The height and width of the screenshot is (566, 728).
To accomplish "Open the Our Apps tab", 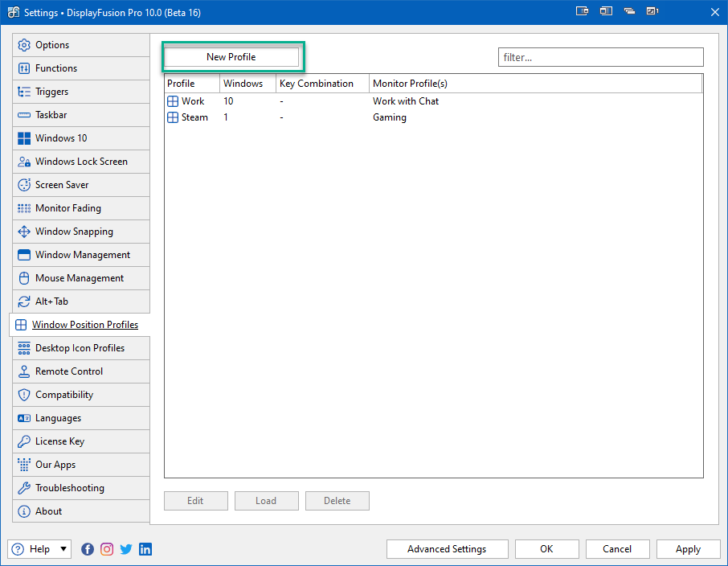I will (81, 465).
